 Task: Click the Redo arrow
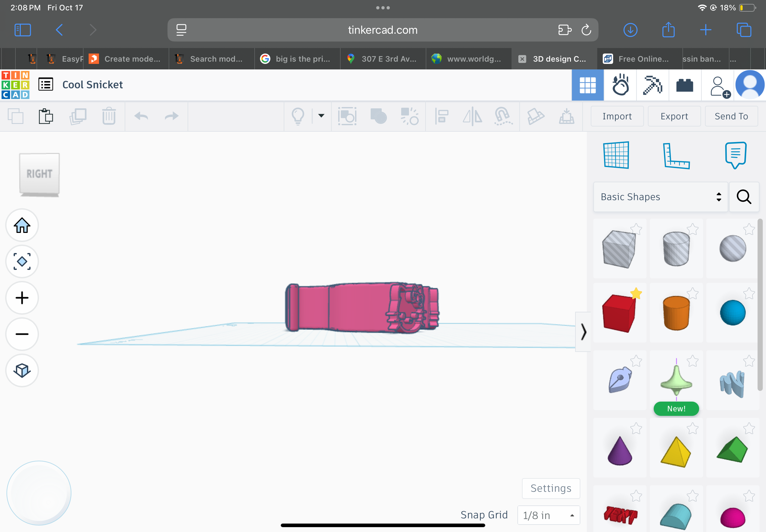(172, 116)
